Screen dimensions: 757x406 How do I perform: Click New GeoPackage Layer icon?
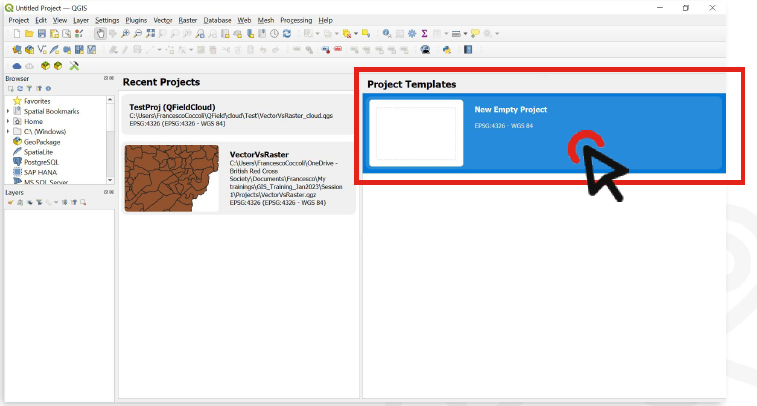[x=29, y=50]
